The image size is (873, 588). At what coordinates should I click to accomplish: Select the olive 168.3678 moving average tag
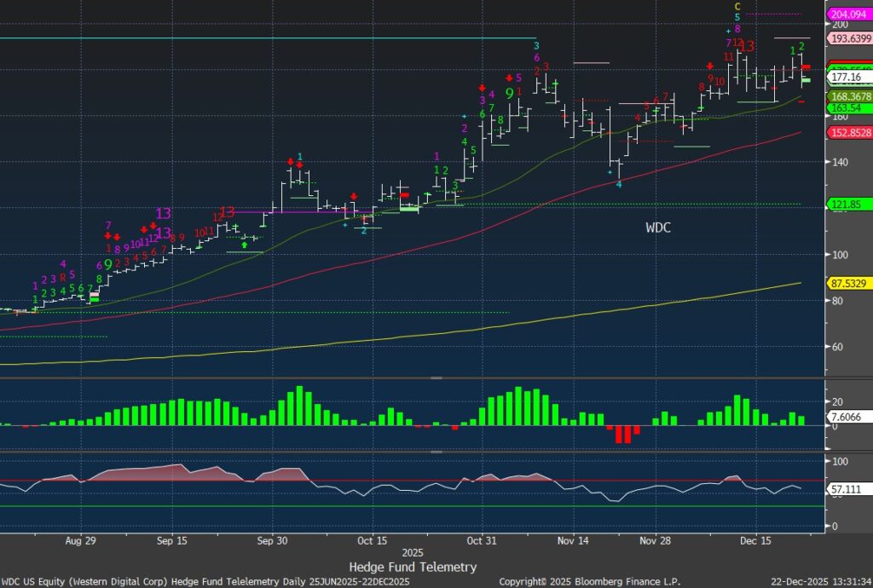848,97
